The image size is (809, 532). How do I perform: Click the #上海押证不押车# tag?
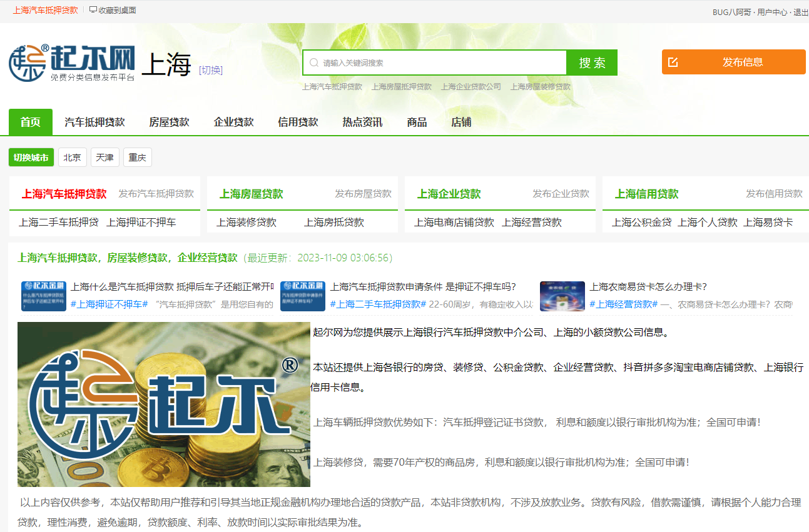pos(109,304)
